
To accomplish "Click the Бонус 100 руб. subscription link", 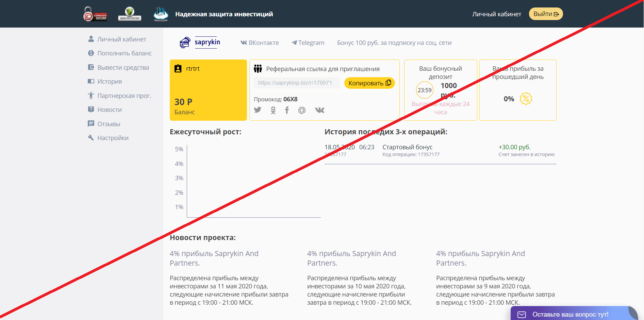I will tap(394, 43).
